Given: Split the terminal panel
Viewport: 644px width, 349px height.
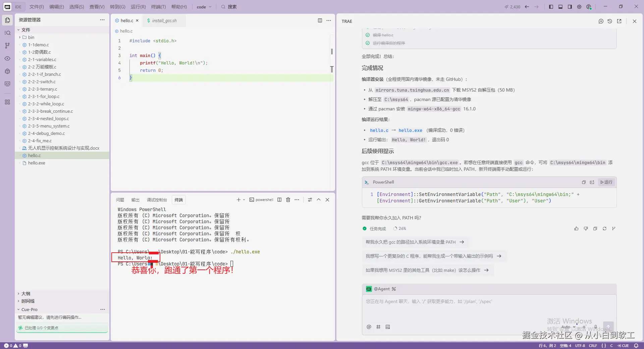Looking at the screenshot, I should tap(279, 200).
